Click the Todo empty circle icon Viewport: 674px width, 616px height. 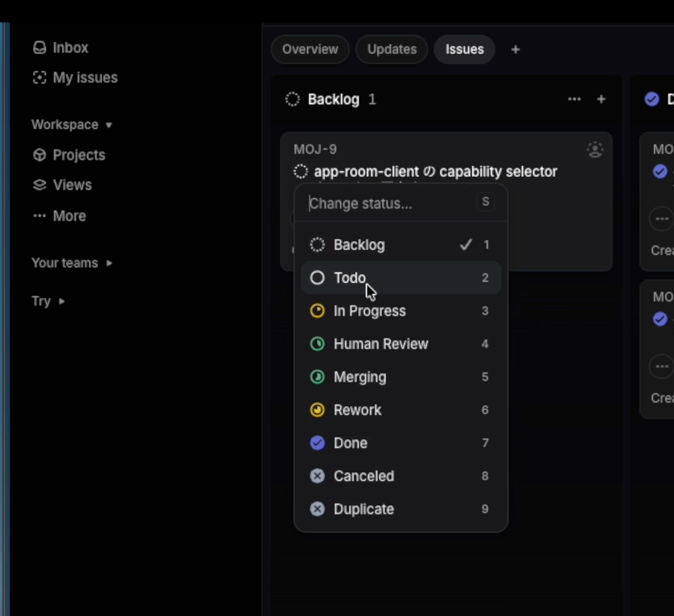tap(317, 278)
